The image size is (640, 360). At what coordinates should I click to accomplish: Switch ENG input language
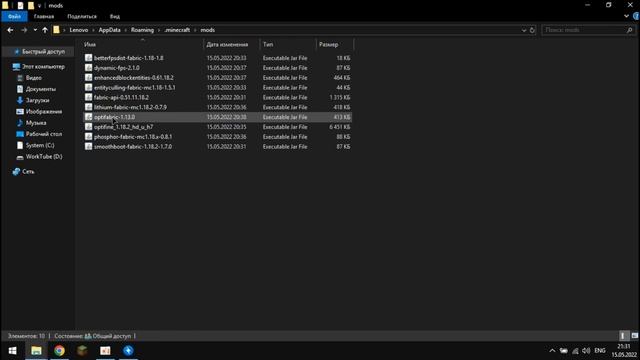coord(600,351)
